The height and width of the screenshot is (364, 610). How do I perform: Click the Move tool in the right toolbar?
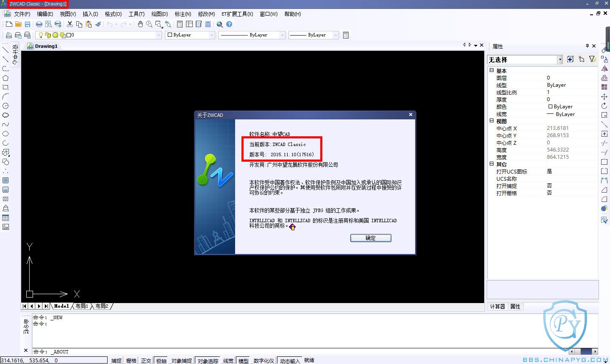click(x=604, y=97)
